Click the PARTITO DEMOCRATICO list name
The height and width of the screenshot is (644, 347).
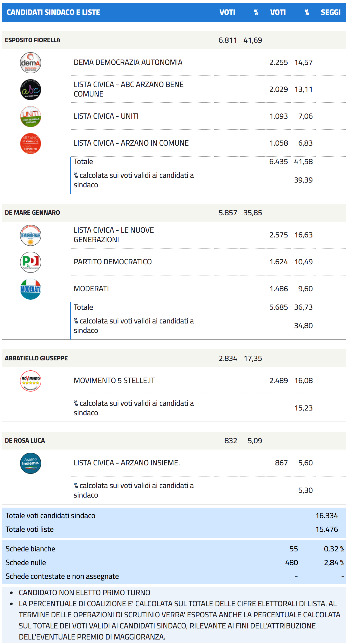point(113,262)
